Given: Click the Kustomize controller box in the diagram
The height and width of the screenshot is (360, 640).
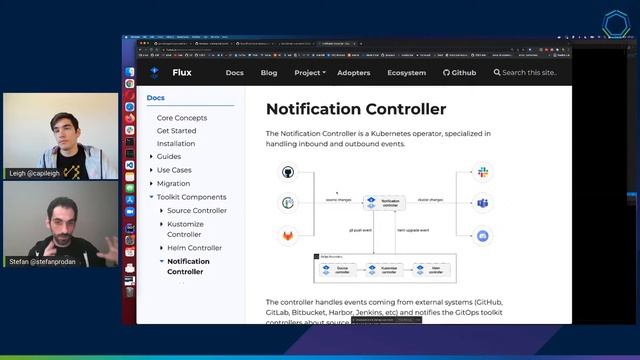Looking at the screenshot, I should 384,270.
